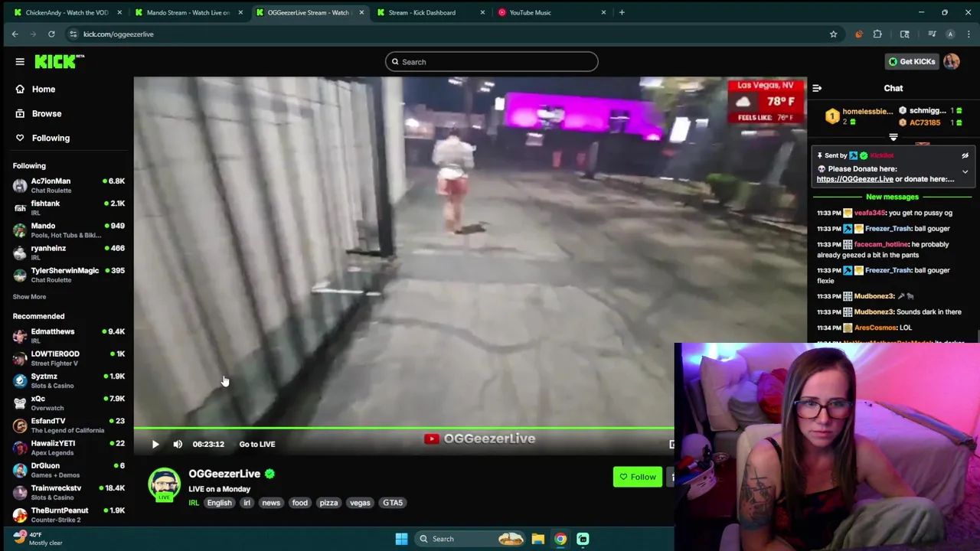Select the pizza tag

pyautogui.click(x=328, y=503)
